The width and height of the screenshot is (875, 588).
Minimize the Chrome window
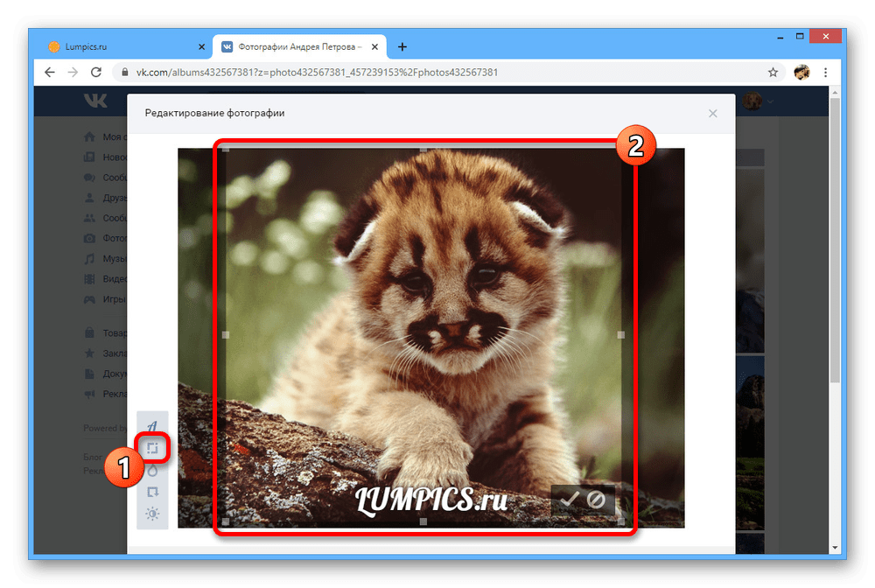(x=780, y=37)
